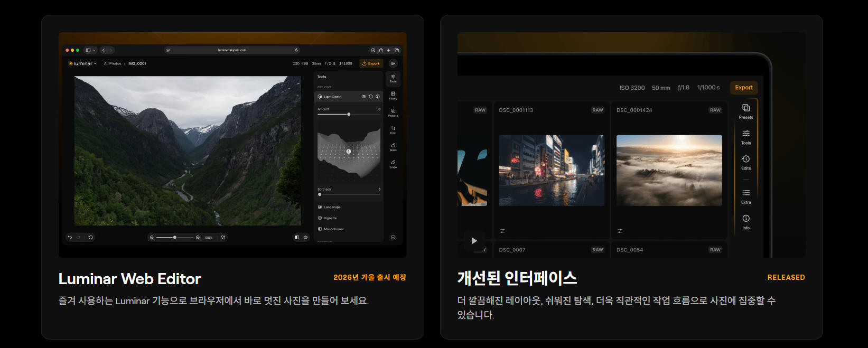
Task: Open Edits history icon in the interface preview
Action: tap(746, 162)
